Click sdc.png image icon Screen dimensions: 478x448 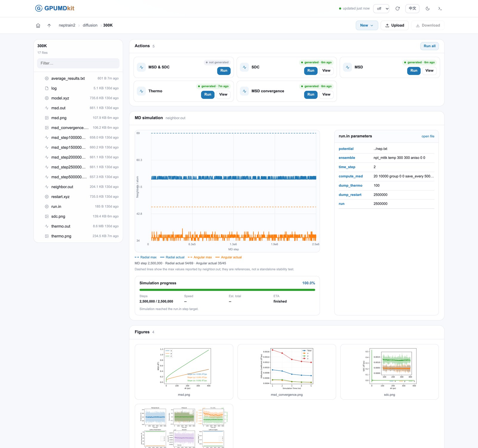(x=47, y=217)
